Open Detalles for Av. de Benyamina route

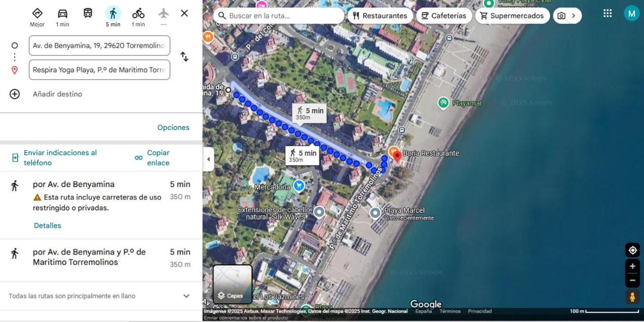(x=47, y=225)
